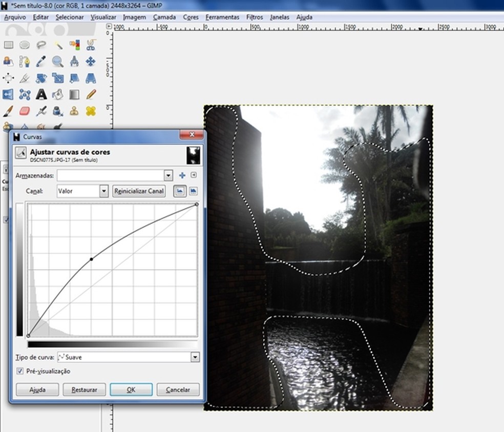504x432 pixels.
Task: Activate the Zoom magnifier tool
Action: click(x=58, y=62)
